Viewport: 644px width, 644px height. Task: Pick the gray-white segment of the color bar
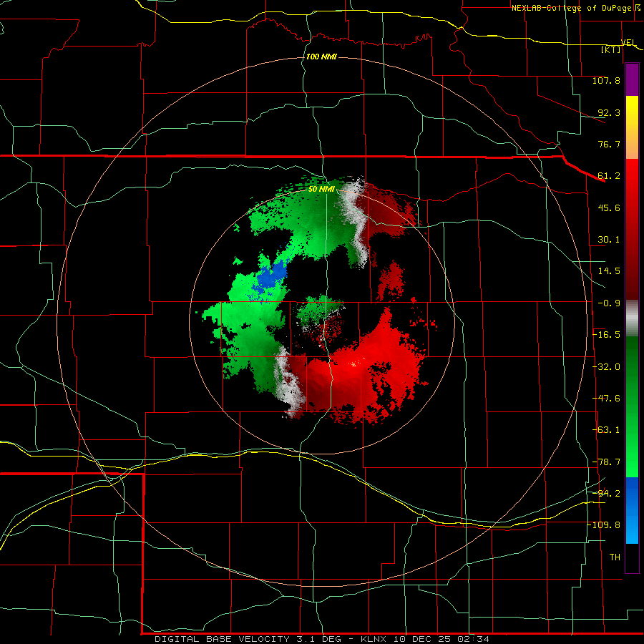tap(632, 318)
